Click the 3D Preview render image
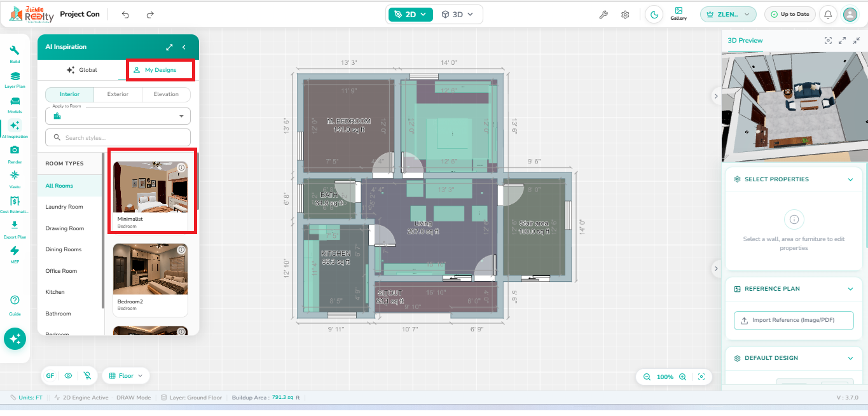Screen dimensions: 868x416 click(x=795, y=106)
